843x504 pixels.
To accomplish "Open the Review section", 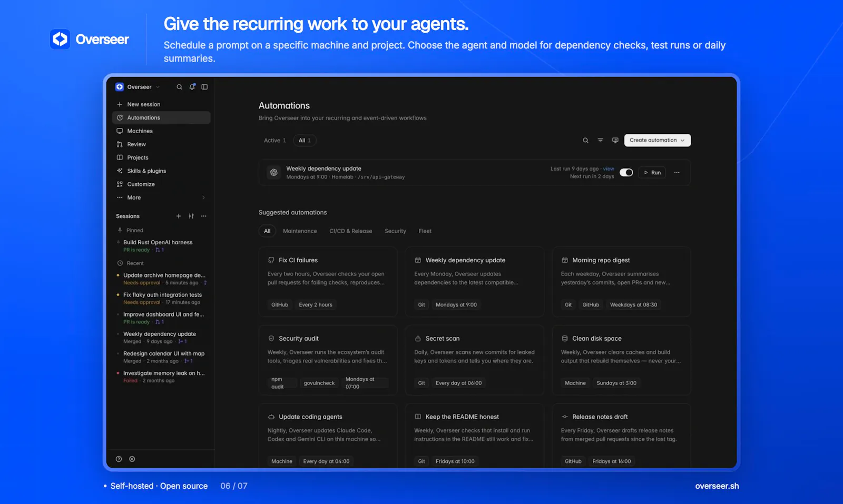I will pyautogui.click(x=161, y=144).
